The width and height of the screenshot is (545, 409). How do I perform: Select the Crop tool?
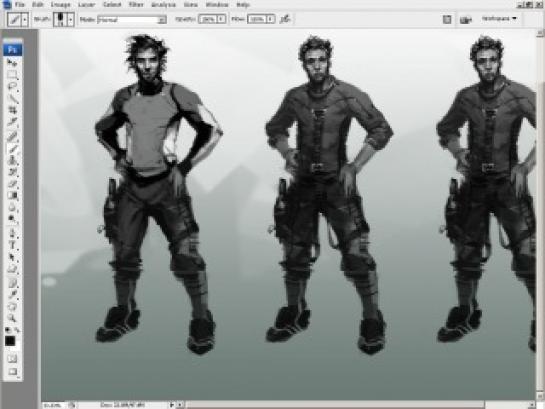click(12, 110)
